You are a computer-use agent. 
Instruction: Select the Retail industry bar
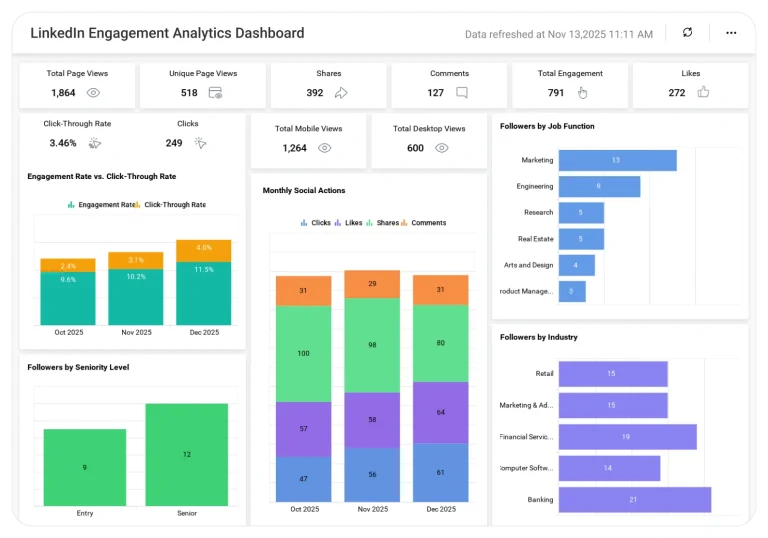click(x=613, y=374)
